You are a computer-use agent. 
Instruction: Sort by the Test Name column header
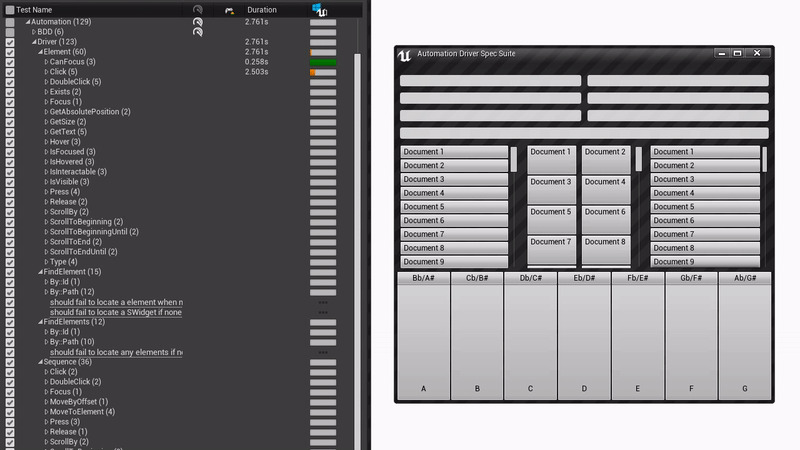point(34,10)
